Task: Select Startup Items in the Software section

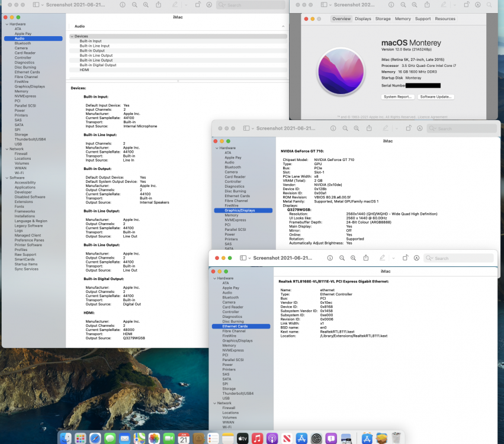Action: [25, 264]
